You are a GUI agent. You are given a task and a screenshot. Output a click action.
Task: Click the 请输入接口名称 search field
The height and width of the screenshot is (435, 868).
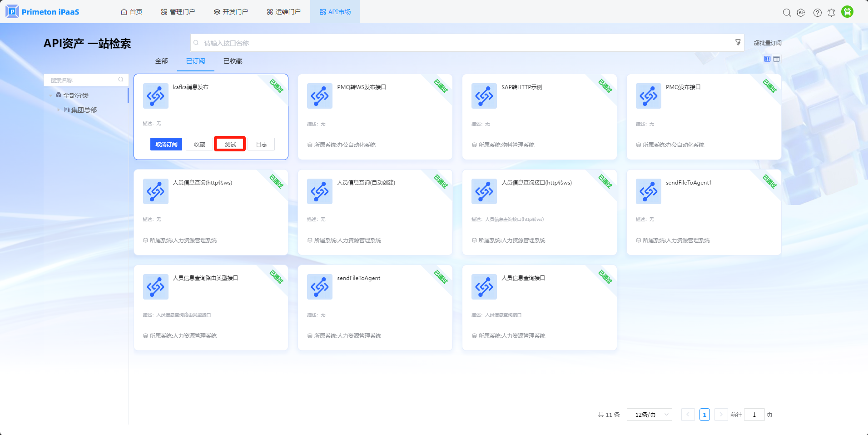coord(463,43)
